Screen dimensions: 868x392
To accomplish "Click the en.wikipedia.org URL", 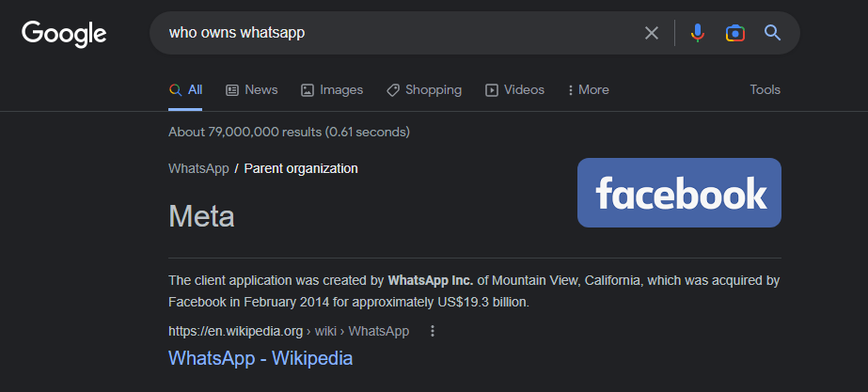I will point(235,331).
